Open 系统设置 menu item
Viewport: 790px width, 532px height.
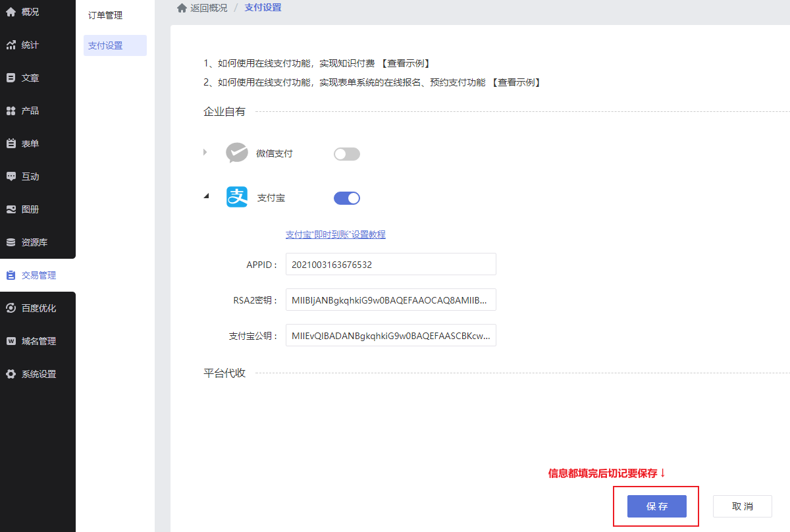pyautogui.click(x=38, y=374)
